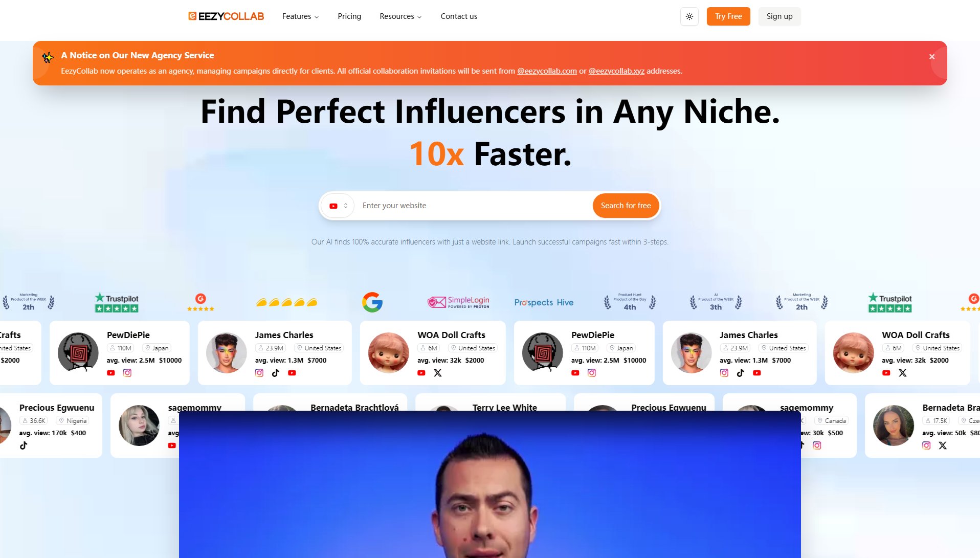
Task: Click the Sign up button
Action: [x=779, y=16]
